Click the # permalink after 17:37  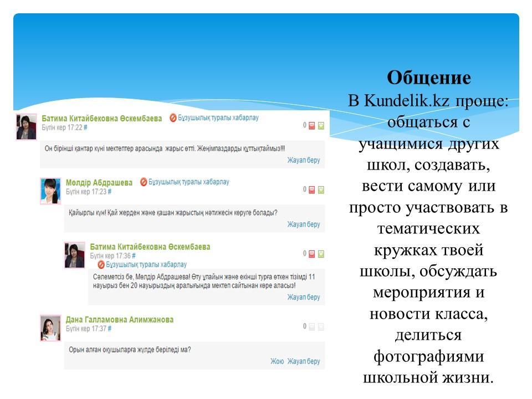coord(110,329)
